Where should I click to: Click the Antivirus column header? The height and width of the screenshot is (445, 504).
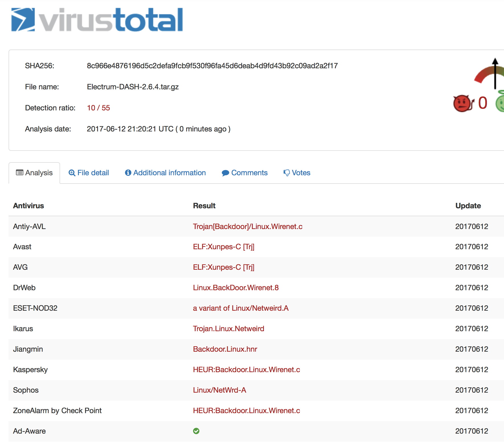coord(28,206)
